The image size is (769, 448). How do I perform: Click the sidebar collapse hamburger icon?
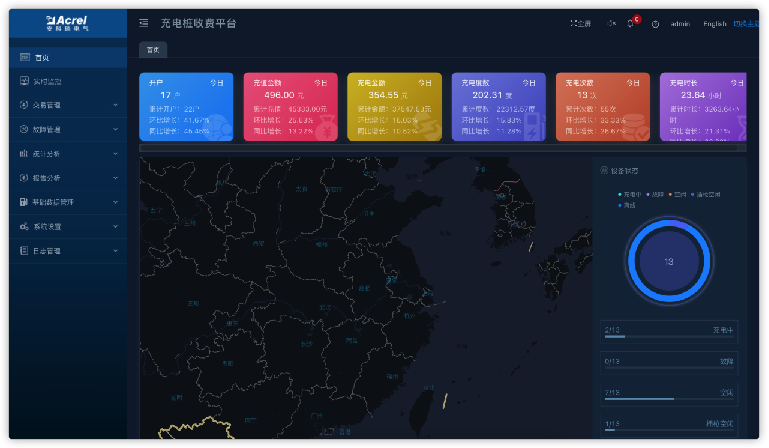tap(144, 23)
